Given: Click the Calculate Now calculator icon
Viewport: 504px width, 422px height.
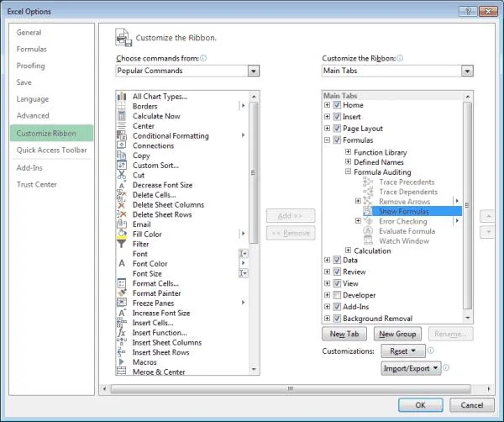Looking at the screenshot, I should coord(122,116).
